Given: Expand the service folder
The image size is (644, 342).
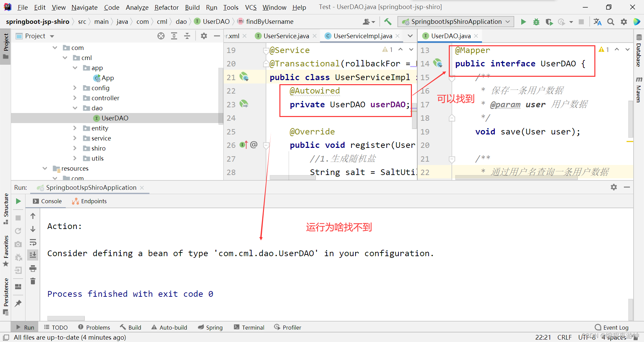Looking at the screenshot, I should pyautogui.click(x=75, y=138).
